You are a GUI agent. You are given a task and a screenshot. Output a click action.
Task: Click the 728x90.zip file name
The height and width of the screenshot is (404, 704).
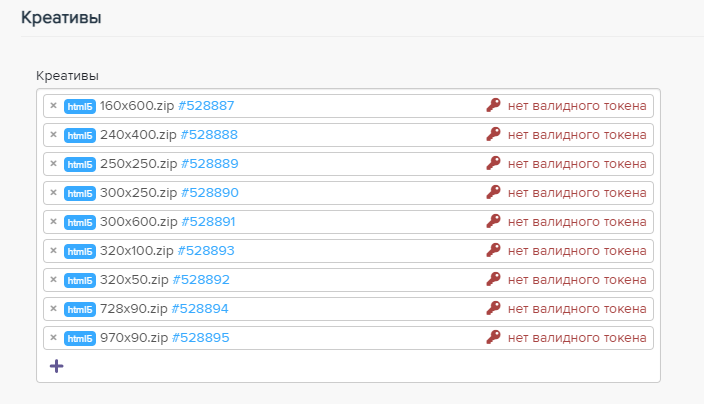tap(134, 308)
